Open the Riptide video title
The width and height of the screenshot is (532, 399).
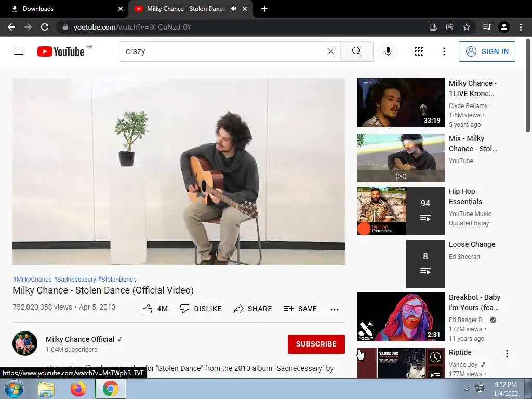[460, 352]
